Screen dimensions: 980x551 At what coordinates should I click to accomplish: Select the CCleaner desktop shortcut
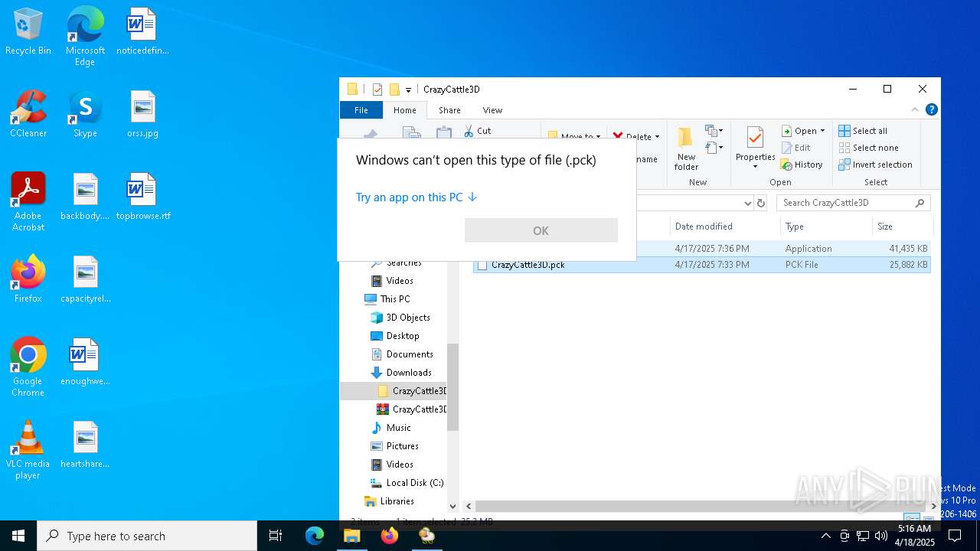pyautogui.click(x=28, y=115)
